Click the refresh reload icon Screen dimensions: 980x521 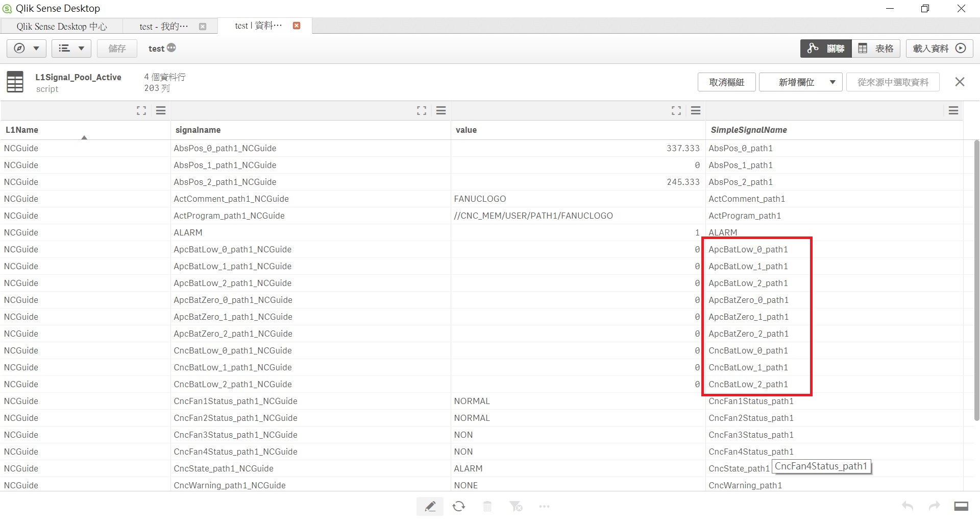click(458, 506)
